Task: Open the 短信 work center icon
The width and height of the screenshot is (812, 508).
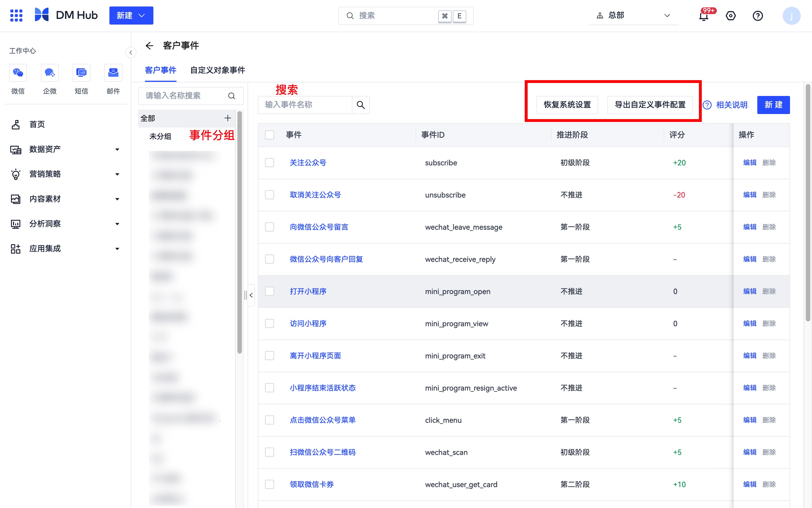Action: point(81,73)
